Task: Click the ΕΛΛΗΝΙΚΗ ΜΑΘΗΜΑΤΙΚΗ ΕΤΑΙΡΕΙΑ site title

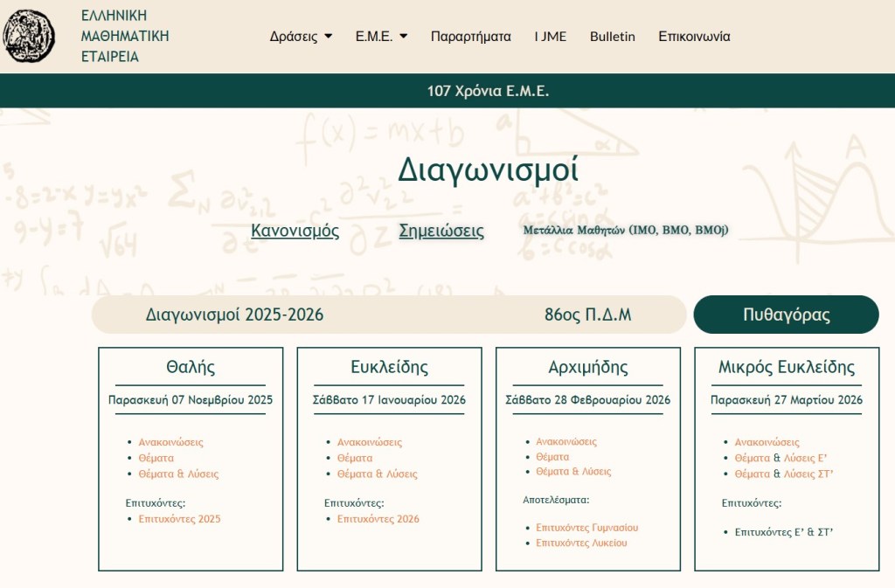Action: 124,37
